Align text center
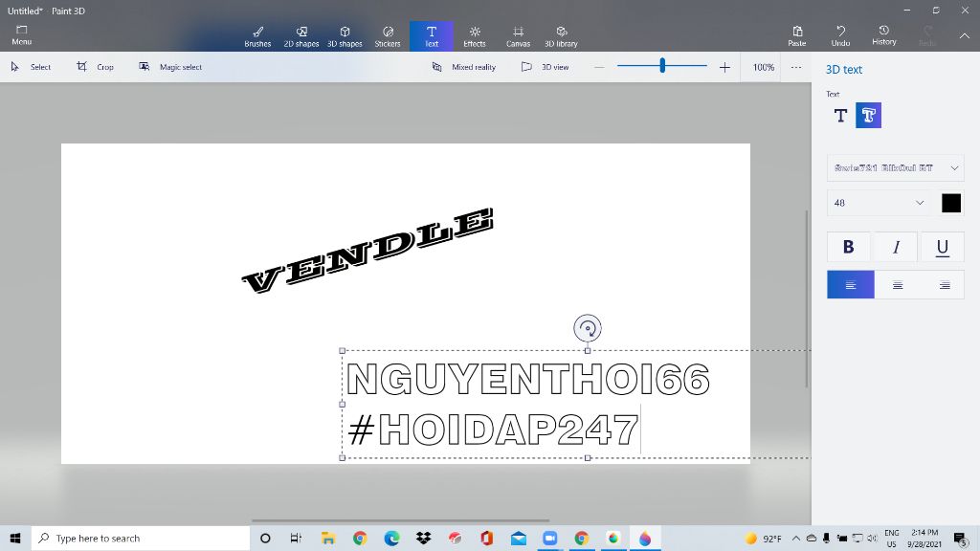 point(898,285)
